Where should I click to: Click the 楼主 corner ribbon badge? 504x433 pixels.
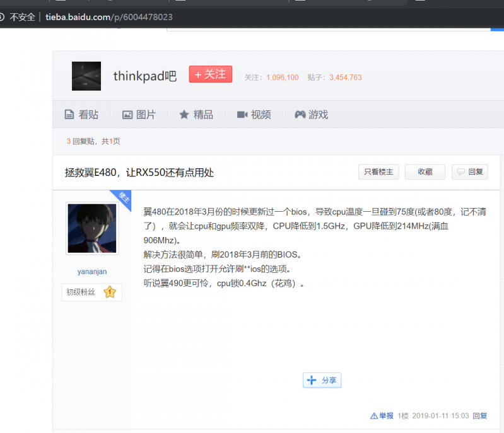tap(123, 198)
